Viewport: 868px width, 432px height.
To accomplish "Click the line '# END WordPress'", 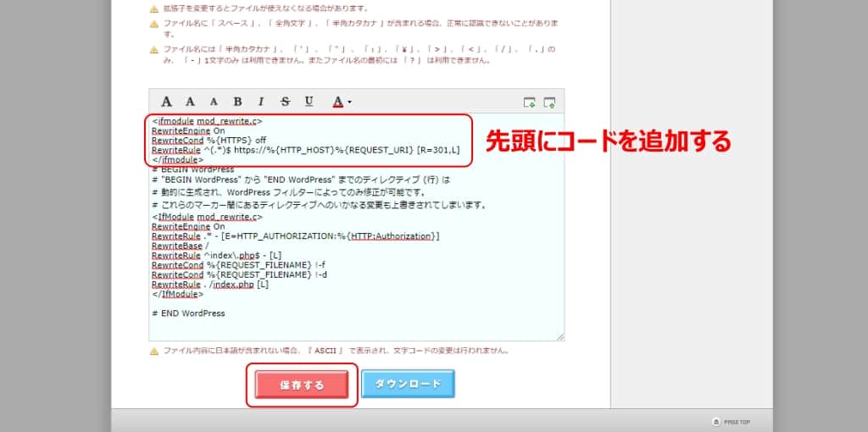I will click(x=188, y=313).
